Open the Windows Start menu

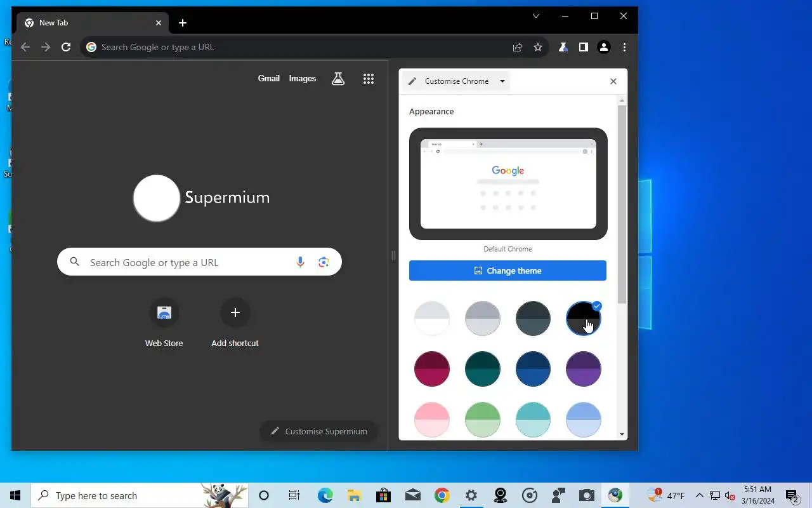pos(15,495)
